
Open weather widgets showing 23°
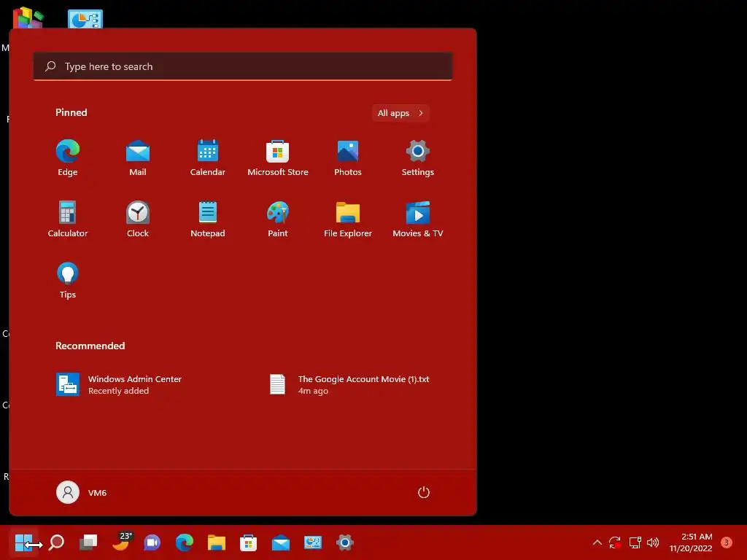[x=121, y=542]
